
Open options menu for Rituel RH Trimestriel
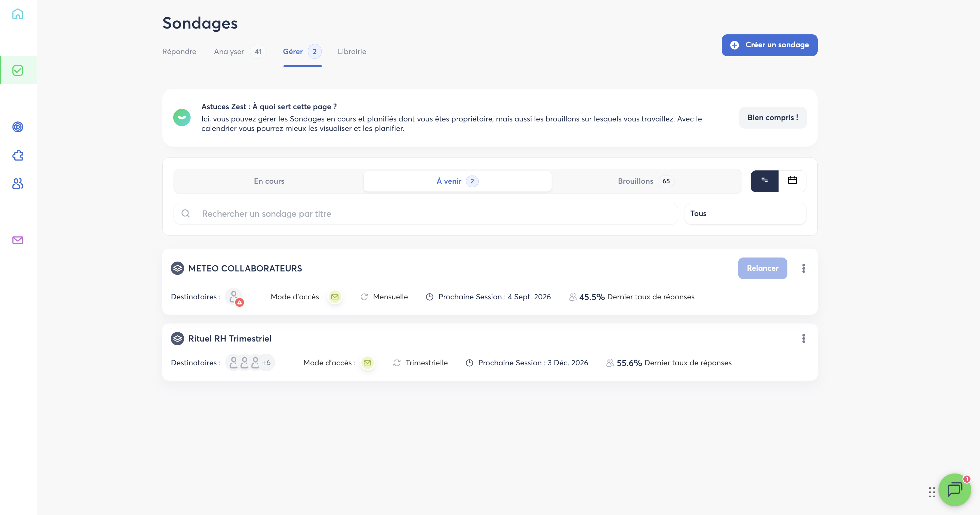tap(803, 338)
